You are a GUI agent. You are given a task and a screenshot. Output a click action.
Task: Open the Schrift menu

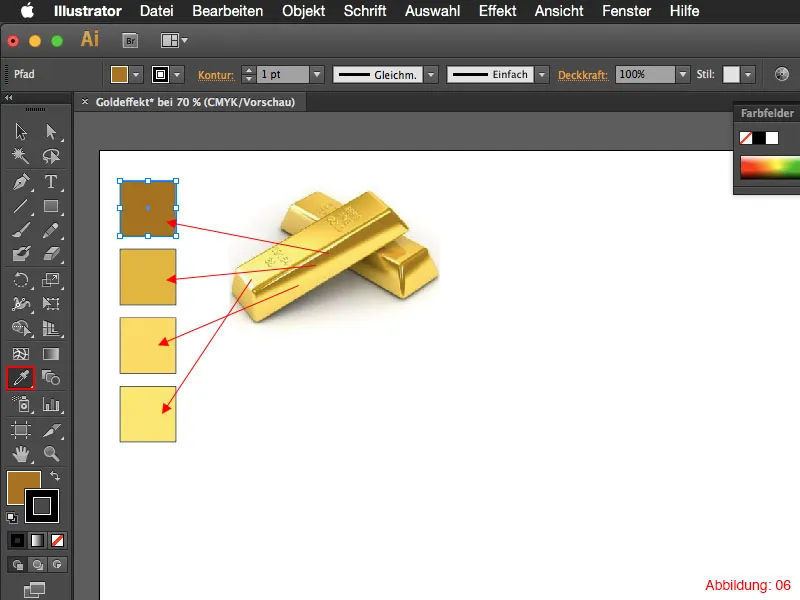365,11
